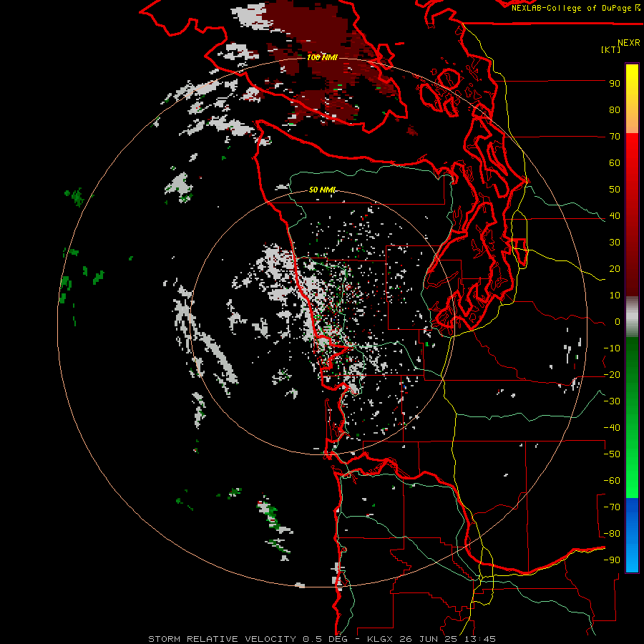Click the blue segment of the color bar
This screenshot has height=644, width=644.
click(x=632, y=535)
